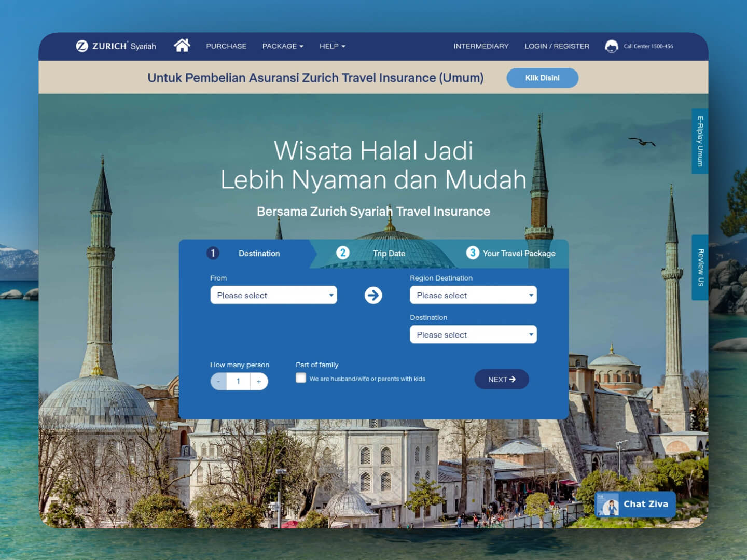The image size is (747, 560).
Task: Open the HELP menu
Action: [x=332, y=46]
